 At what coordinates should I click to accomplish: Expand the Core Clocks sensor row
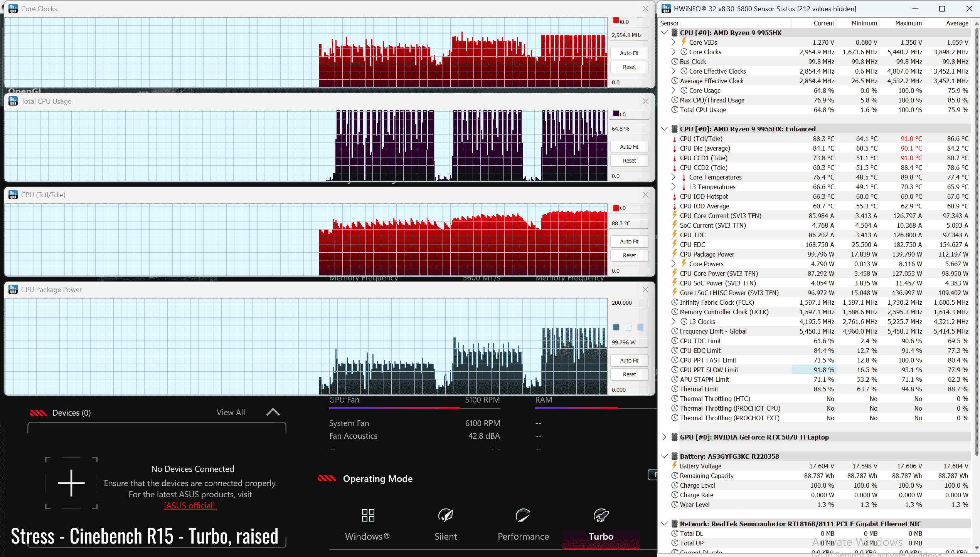coord(674,52)
